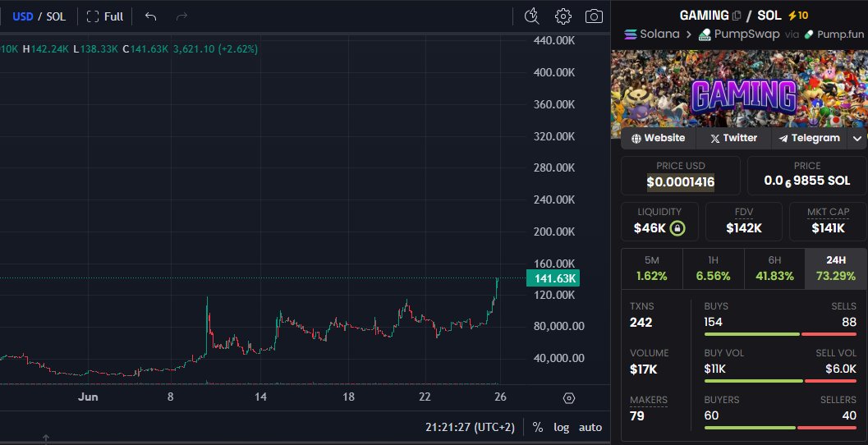
Task: Open the token Twitter page
Action: pos(733,139)
